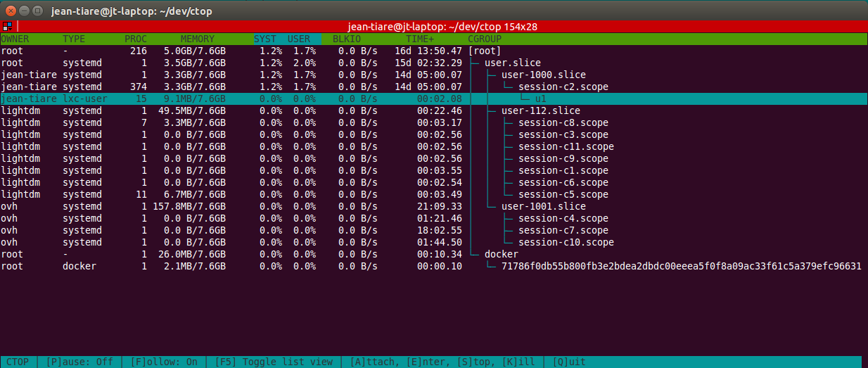The height and width of the screenshot is (368, 868).
Task: Click the 2.1MB/7.6GB memory value
Action: tap(195, 266)
